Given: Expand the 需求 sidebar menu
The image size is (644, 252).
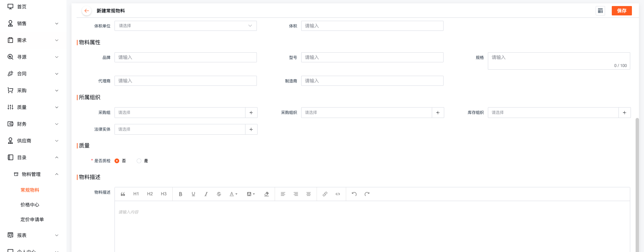Looking at the screenshot, I should 33,40.
